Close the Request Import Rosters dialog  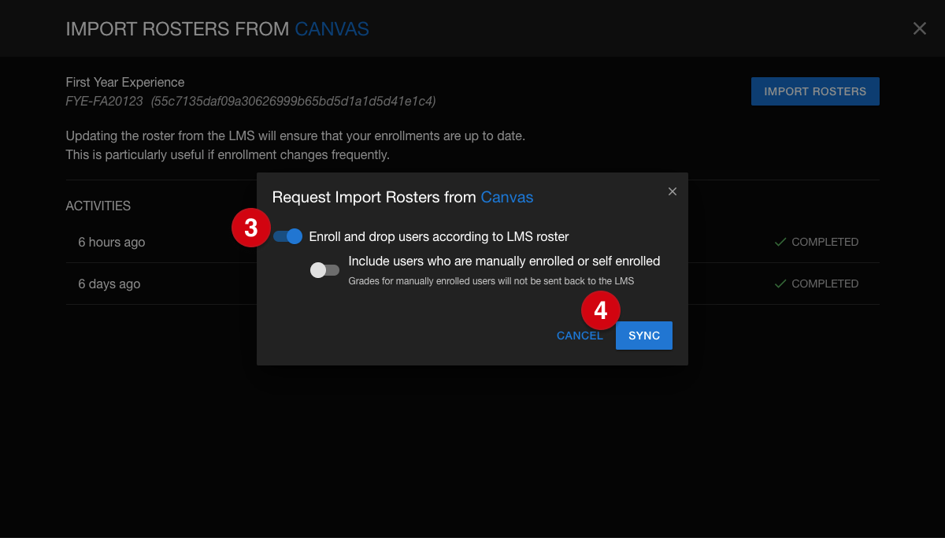click(672, 191)
